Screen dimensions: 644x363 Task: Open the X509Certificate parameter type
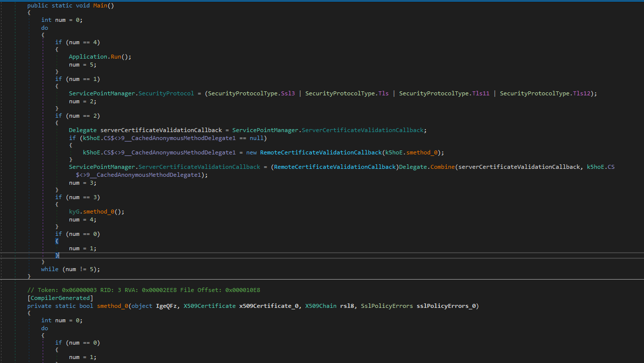[x=210, y=306]
